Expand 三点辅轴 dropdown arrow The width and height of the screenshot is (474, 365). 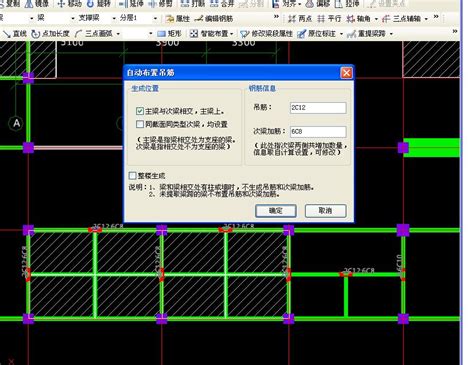pyautogui.click(x=426, y=19)
